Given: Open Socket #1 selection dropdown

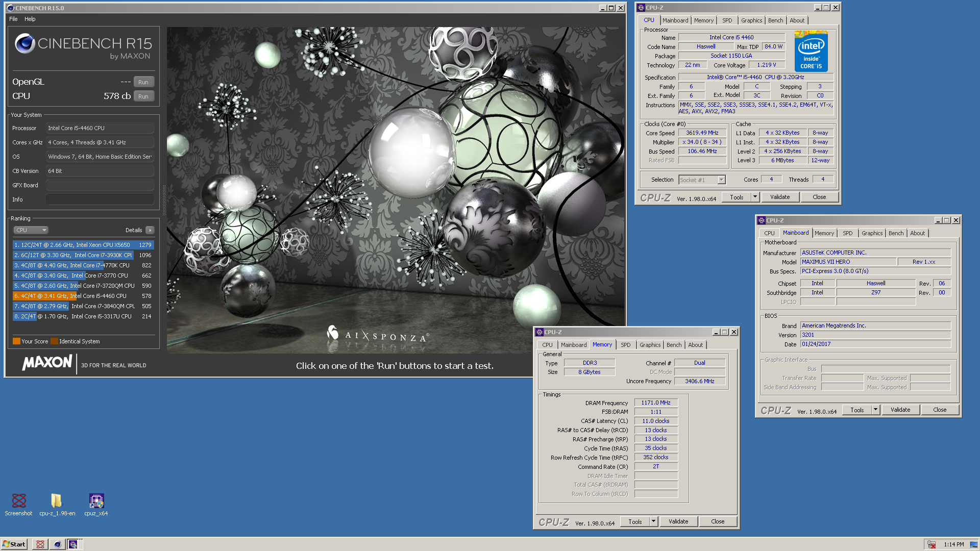Looking at the screenshot, I should (x=702, y=180).
